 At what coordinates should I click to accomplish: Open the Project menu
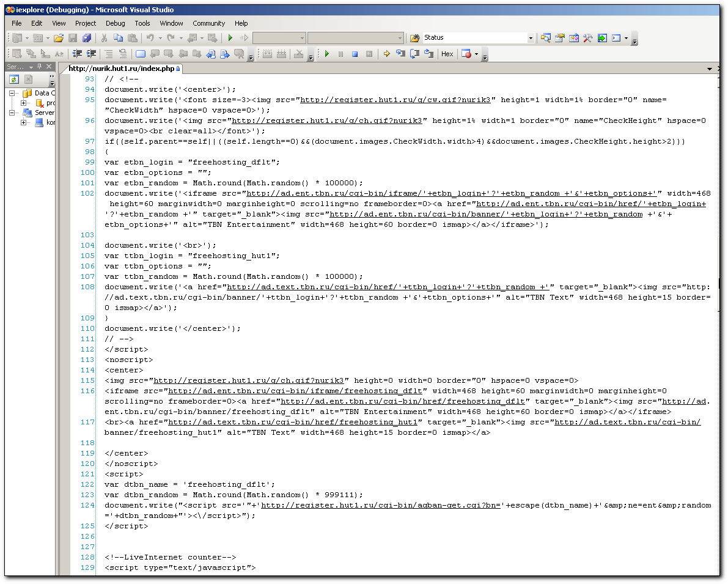coord(86,23)
